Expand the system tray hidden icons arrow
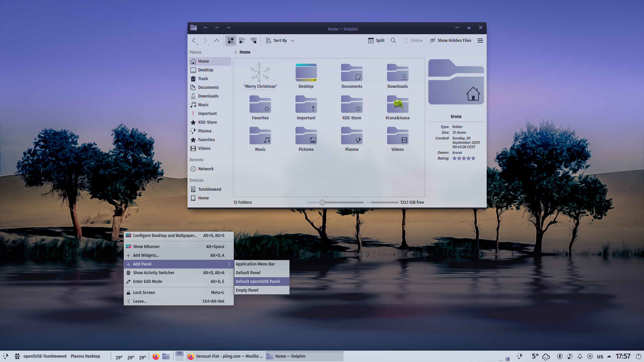Viewport: 644px width, 362px height. [x=609, y=356]
